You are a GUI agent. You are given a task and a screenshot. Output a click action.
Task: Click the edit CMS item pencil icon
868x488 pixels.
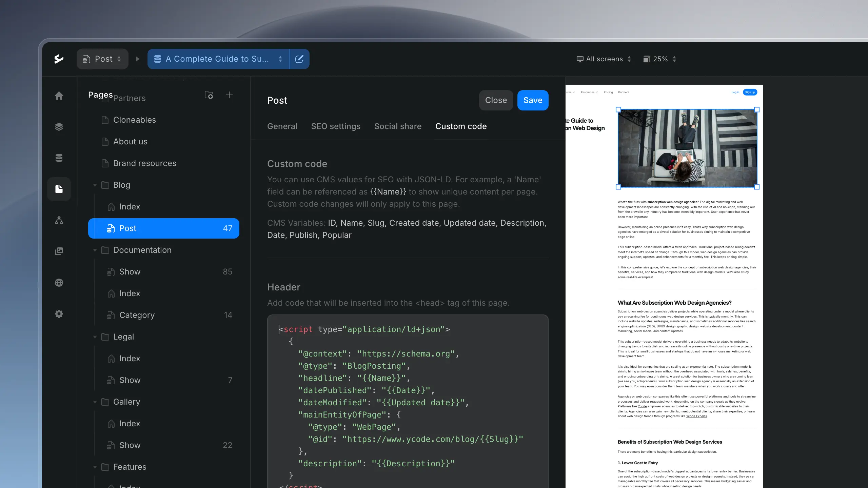299,59
